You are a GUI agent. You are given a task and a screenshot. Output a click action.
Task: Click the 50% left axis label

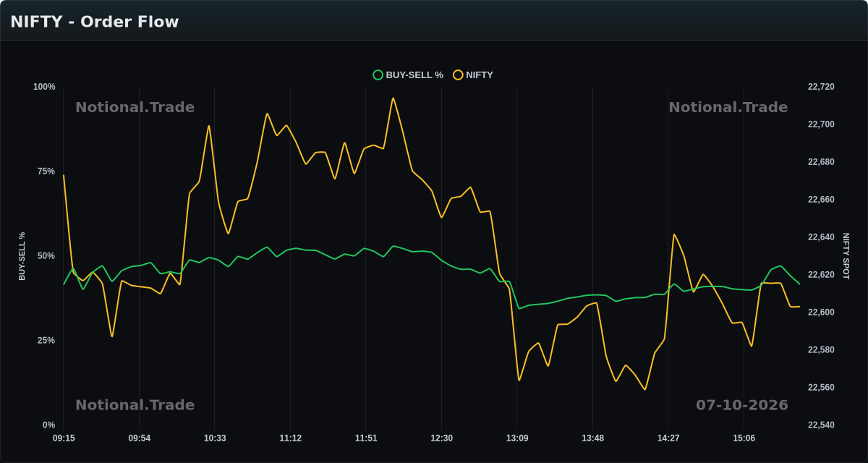click(46, 256)
